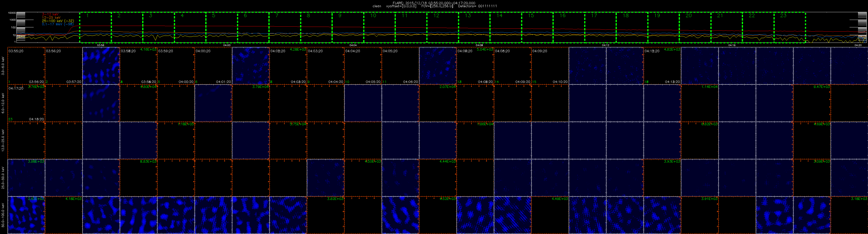The height and width of the screenshot is (234, 868).
Task: Click the 4.16E+03 peak value label
Action: coord(148,50)
